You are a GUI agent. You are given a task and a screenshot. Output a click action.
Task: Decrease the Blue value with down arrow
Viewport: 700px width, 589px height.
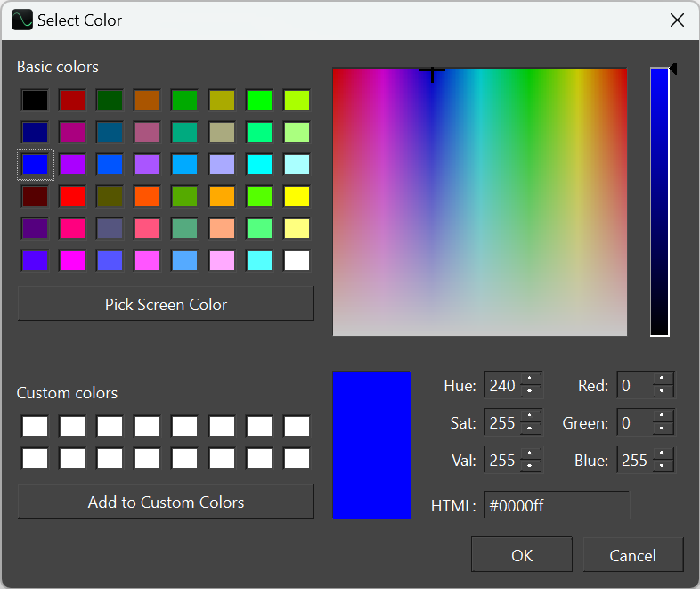click(662, 466)
